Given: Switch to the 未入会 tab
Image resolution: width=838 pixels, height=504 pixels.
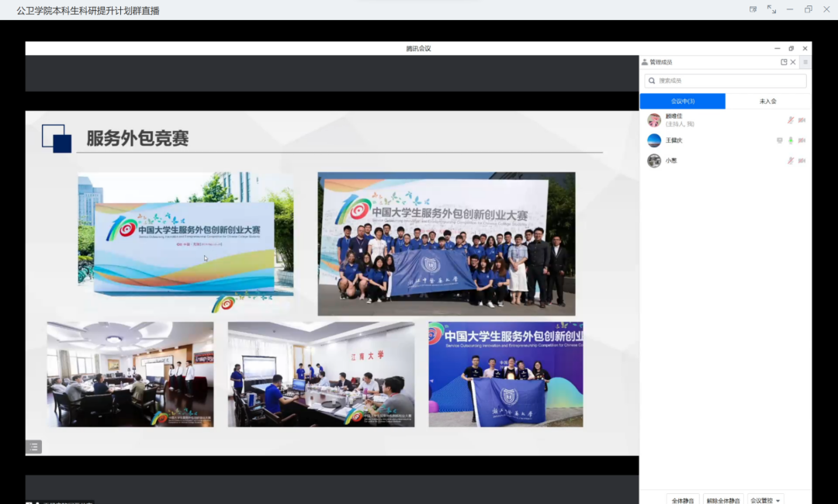Looking at the screenshot, I should (767, 102).
